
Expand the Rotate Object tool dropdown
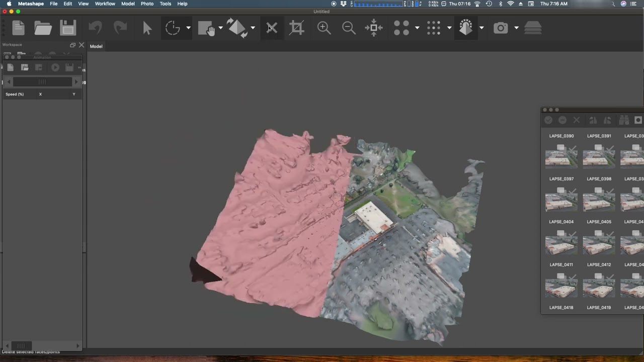pyautogui.click(x=253, y=28)
